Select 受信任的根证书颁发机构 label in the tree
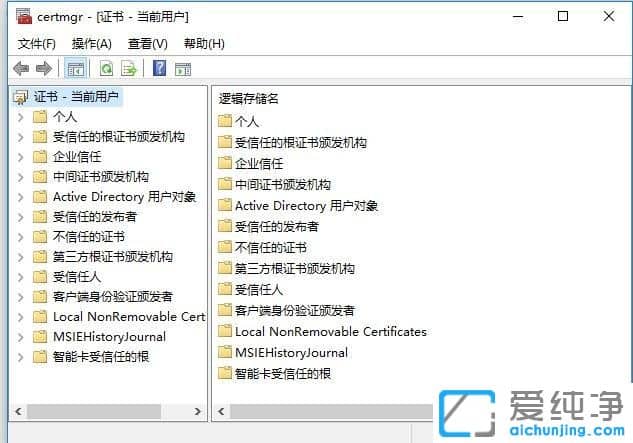 point(119,137)
